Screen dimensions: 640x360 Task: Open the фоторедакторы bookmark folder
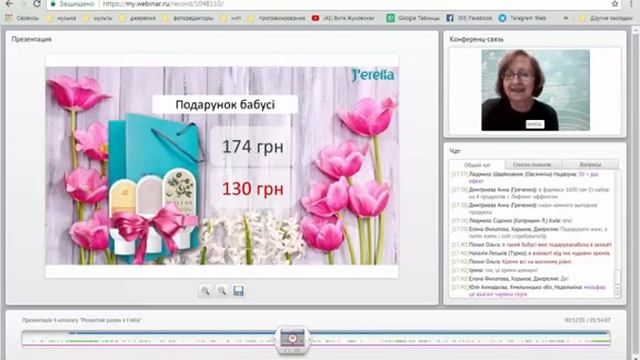pos(188,18)
